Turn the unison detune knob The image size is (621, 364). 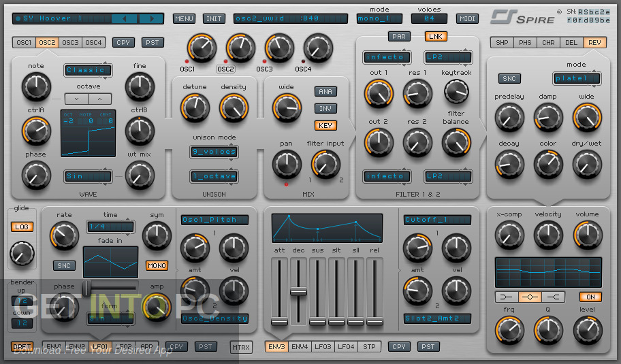click(195, 108)
